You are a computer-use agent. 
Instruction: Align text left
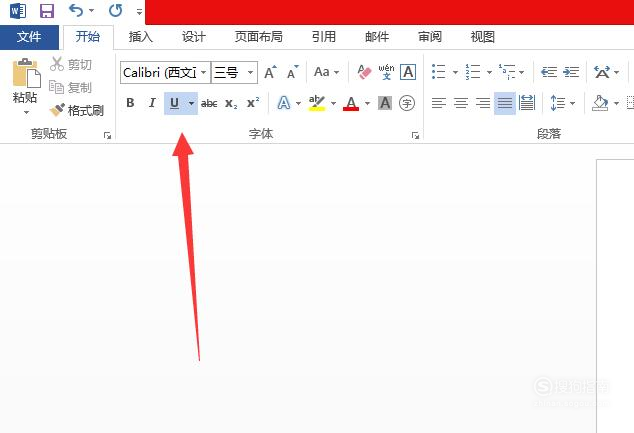click(439, 103)
